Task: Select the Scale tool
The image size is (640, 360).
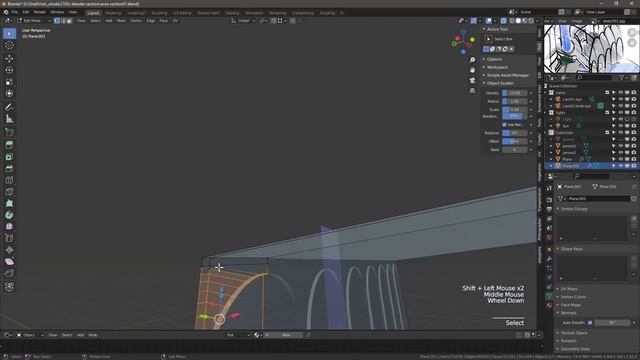Action: click(9, 82)
